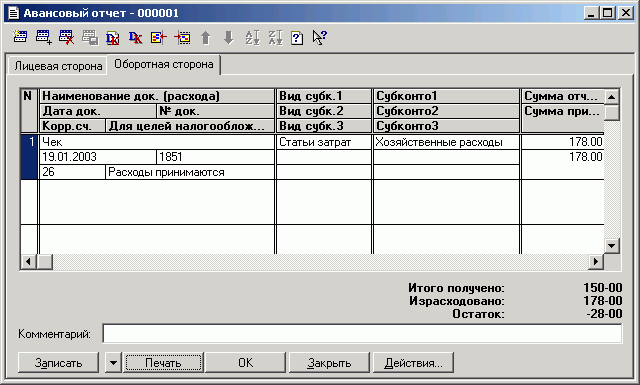
Task: Click the Вид субк.3 column header
Action: coord(324,126)
